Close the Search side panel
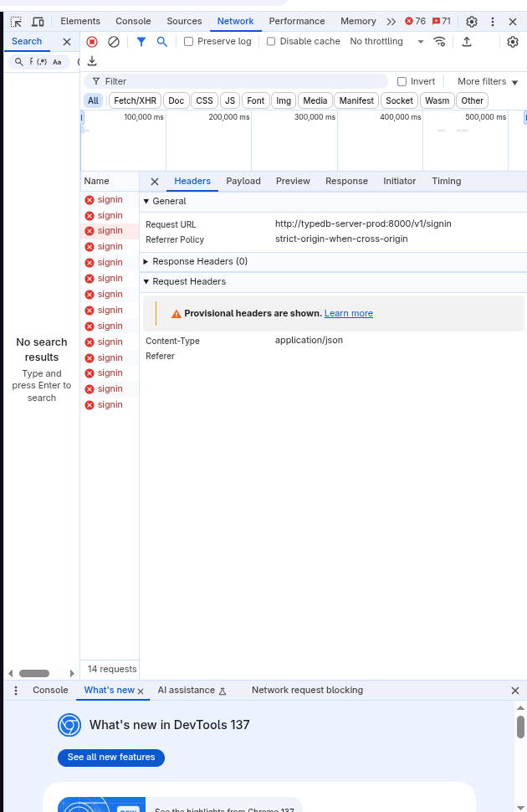 pos(67,42)
